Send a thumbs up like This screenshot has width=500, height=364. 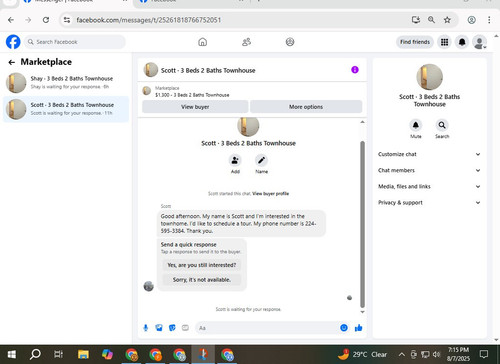359,328
